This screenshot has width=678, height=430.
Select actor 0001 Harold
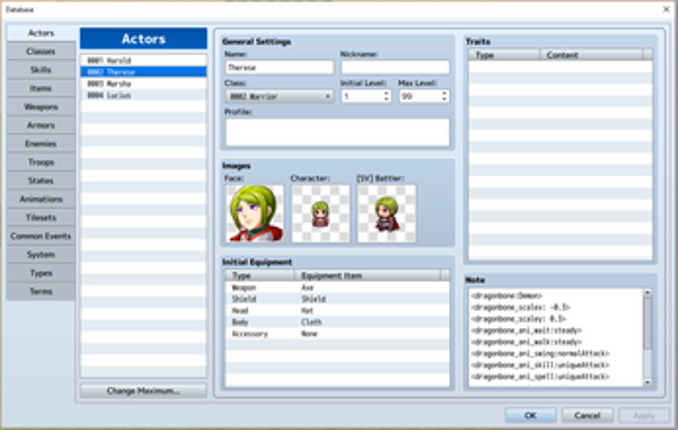(144, 61)
